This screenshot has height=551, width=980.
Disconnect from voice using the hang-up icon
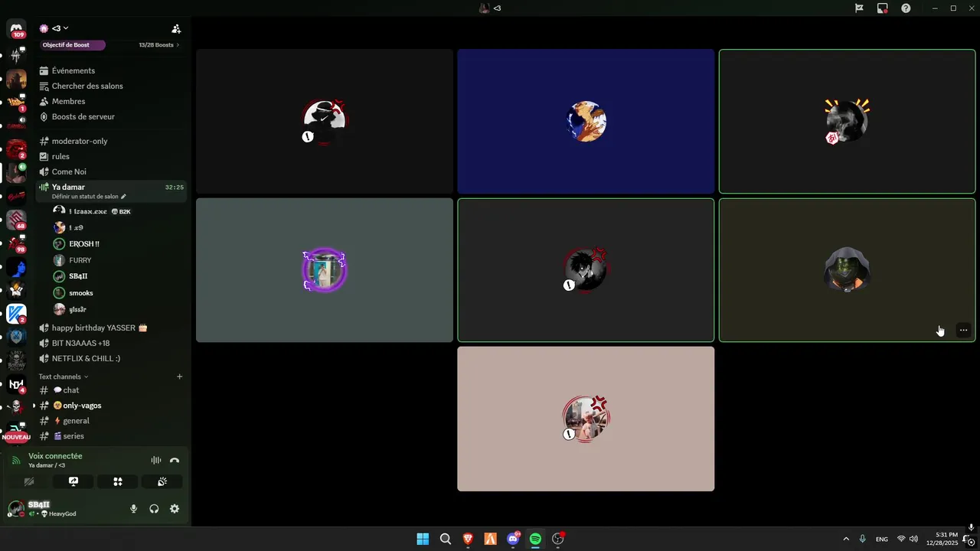[175, 460]
